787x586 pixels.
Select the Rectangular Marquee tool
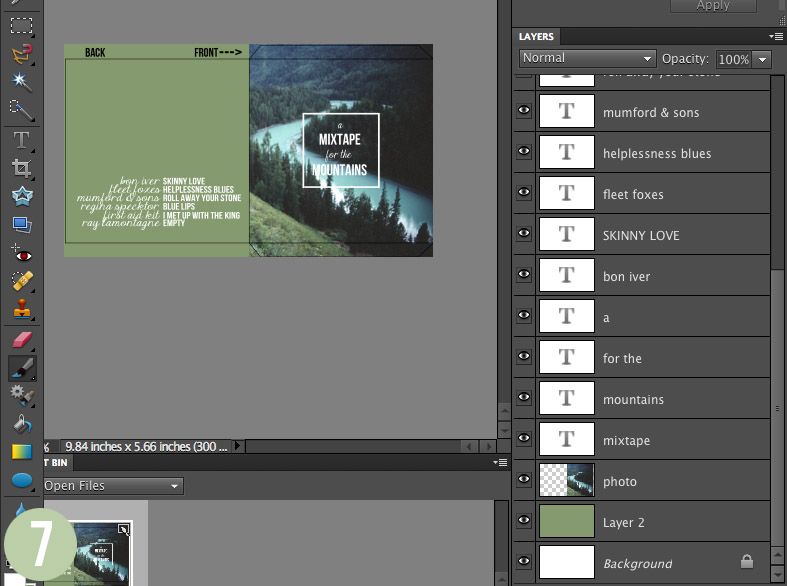coord(21,25)
